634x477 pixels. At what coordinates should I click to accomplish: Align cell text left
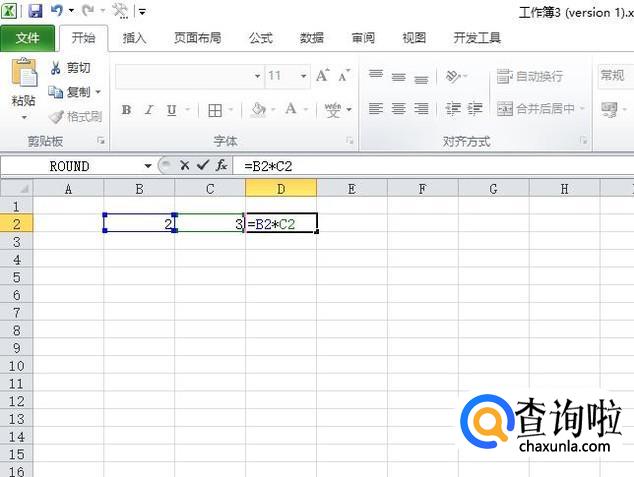click(376, 109)
